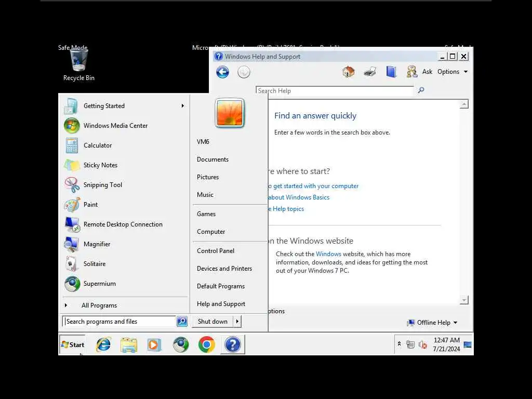The height and width of the screenshot is (399, 532).
Task: Click the Ask button in Help
Action: click(420, 72)
